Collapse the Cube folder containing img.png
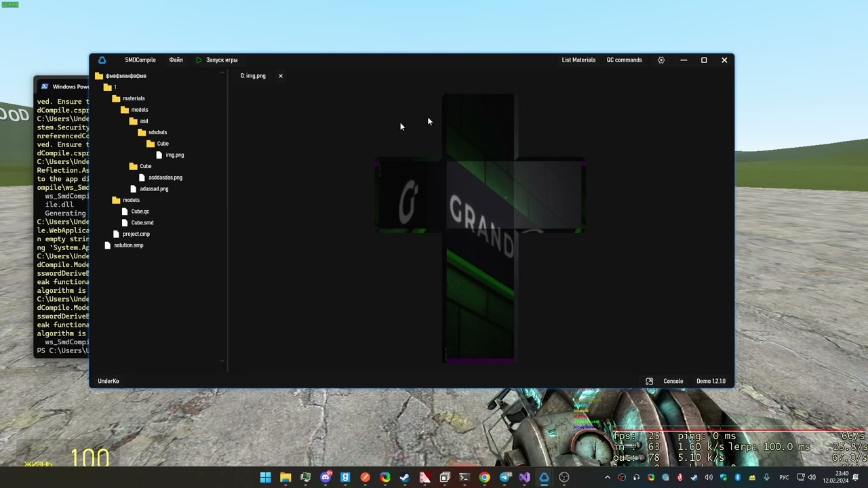Viewport: 868px width, 488px height. pos(158,144)
